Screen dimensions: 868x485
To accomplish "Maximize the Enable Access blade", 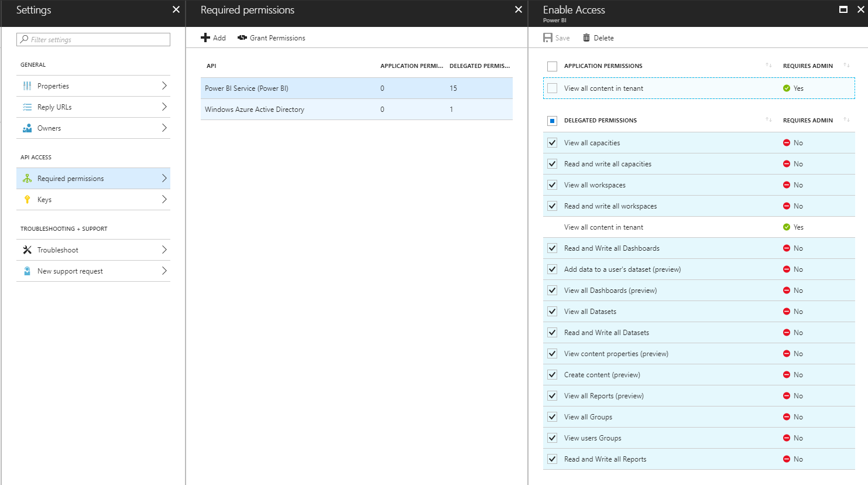I will point(843,9).
